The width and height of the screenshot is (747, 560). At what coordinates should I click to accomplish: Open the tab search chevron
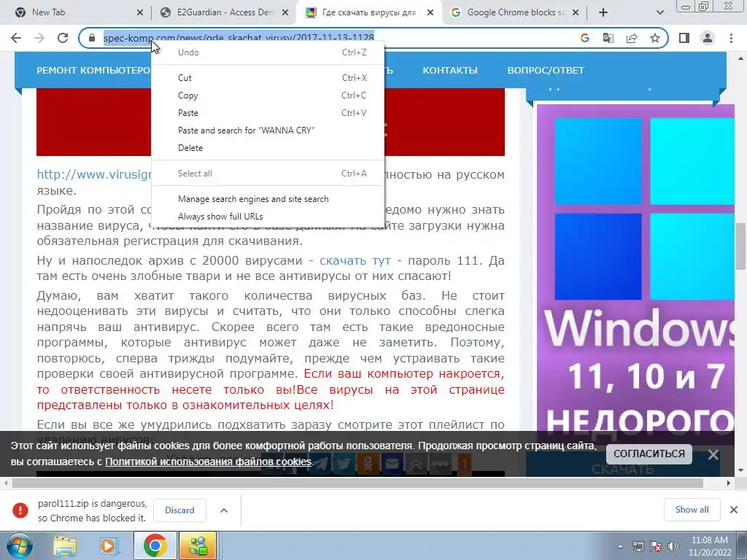[659, 12]
